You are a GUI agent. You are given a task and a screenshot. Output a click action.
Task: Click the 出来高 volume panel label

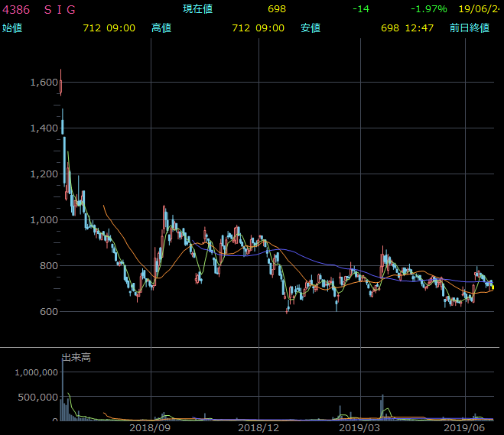click(76, 357)
